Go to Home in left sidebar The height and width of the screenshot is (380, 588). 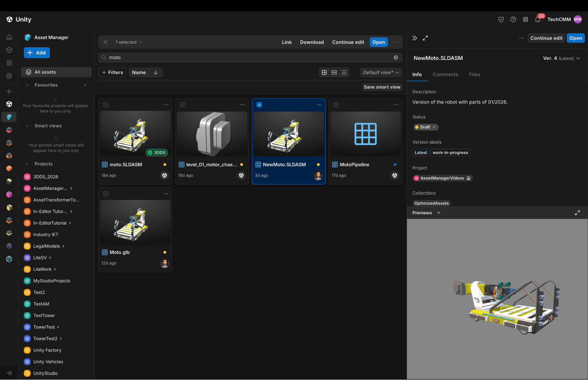[9, 37]
